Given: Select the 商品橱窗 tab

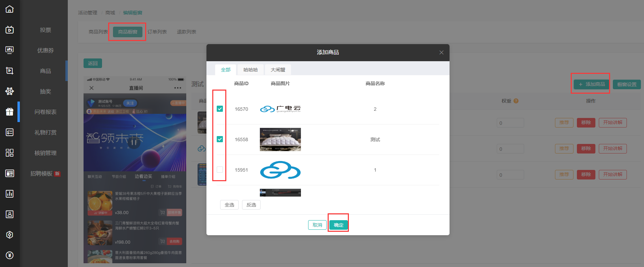Looking at the screenshot, I should click(128, 32).
